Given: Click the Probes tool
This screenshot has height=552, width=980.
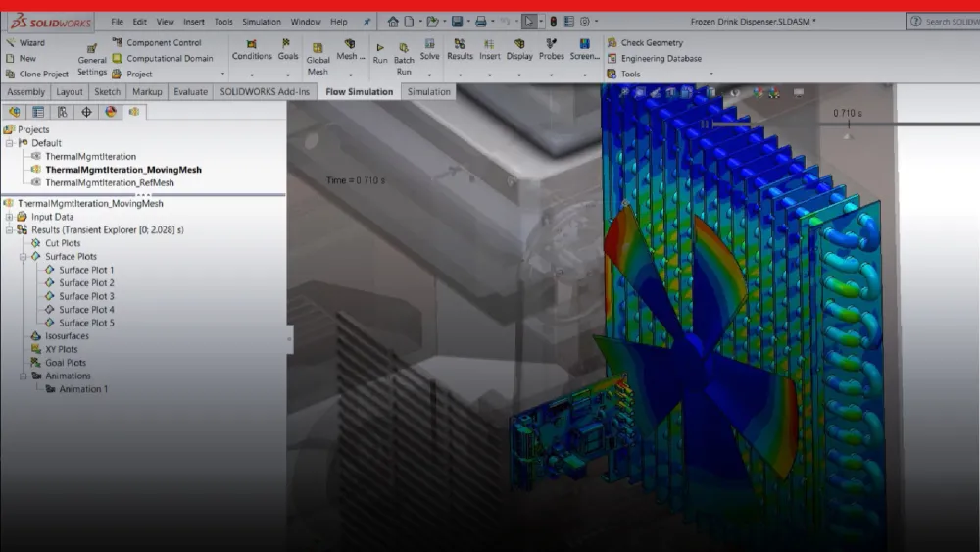Looking at the screenshot, I should [x=551, y=49].
